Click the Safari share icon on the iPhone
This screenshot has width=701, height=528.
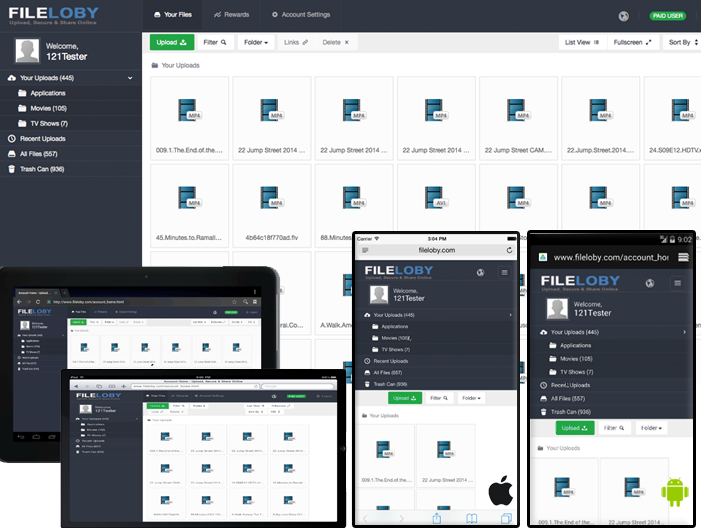[437, 518]
